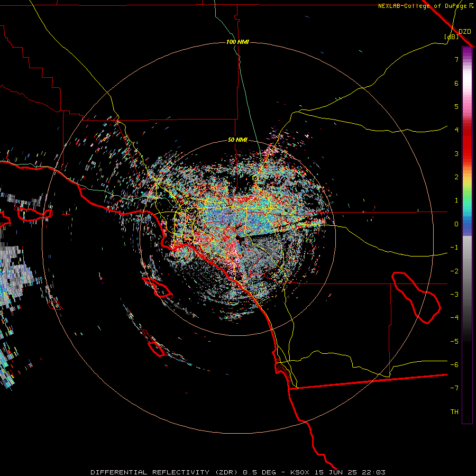Click the 0 value on color scale
Viewport: 476px width, 476px height.
(456, 224)
